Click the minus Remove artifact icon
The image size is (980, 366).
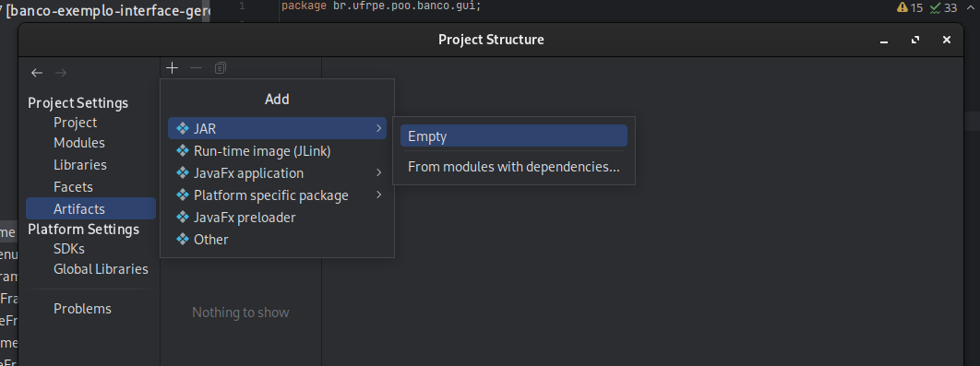(x=197, y=68)
